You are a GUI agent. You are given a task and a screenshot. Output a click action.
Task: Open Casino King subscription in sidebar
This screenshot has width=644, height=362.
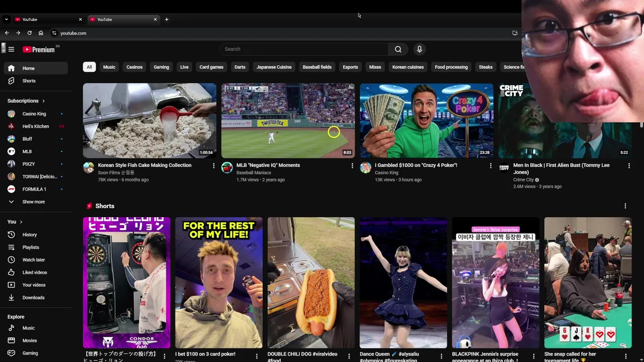click(35, 114)
